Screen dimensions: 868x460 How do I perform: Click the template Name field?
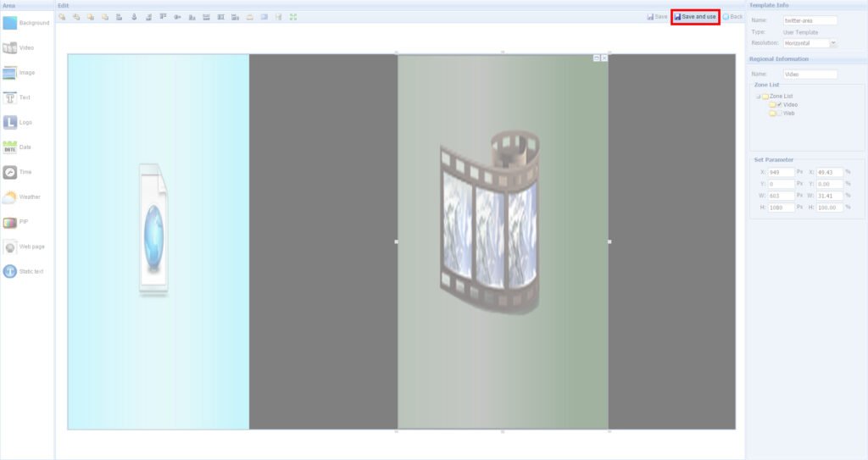coord(810,20)
